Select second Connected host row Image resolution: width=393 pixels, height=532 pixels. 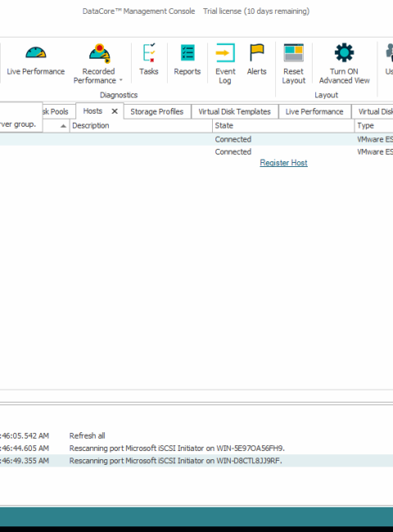pos(196,152)
